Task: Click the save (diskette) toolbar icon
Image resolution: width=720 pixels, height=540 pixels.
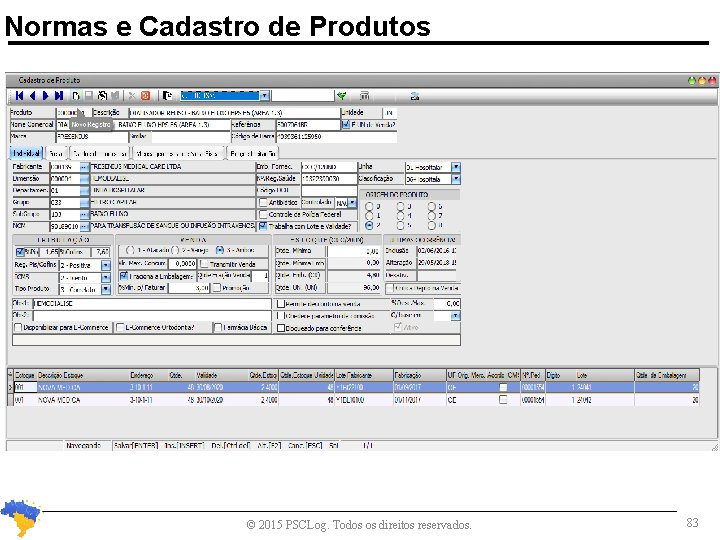Action: tap(89, 96)
